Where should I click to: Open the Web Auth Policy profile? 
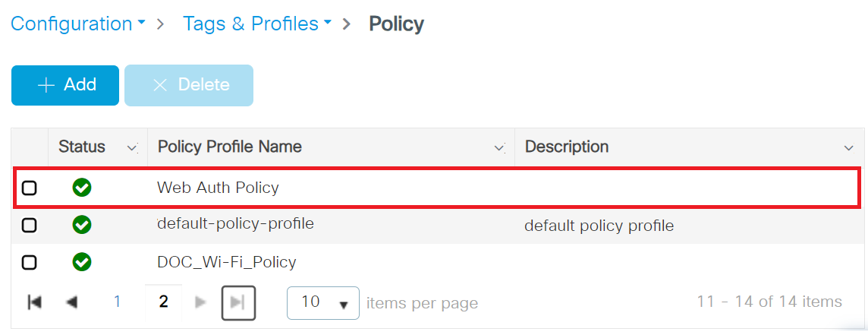(218, 187)
